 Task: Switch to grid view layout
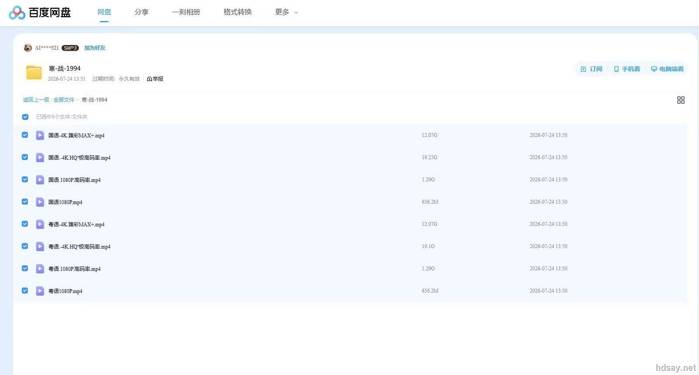(681, 100)
